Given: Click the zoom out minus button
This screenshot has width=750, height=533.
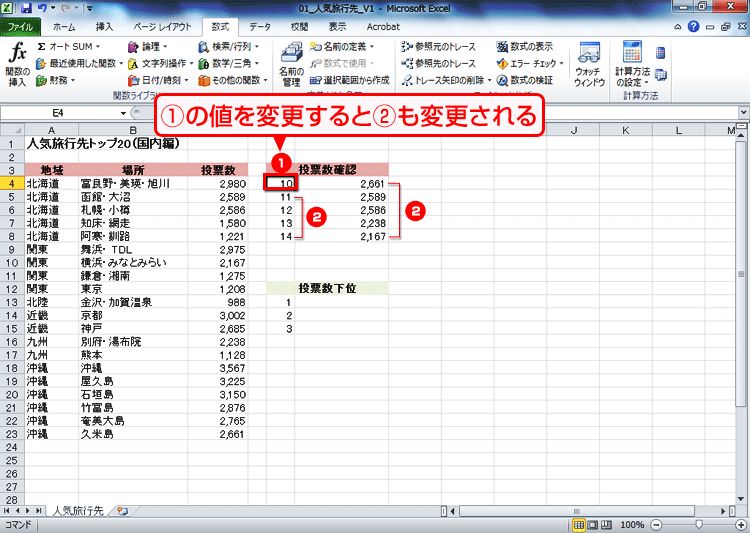Looking at the screenshot, I should [x=656, y=525].
